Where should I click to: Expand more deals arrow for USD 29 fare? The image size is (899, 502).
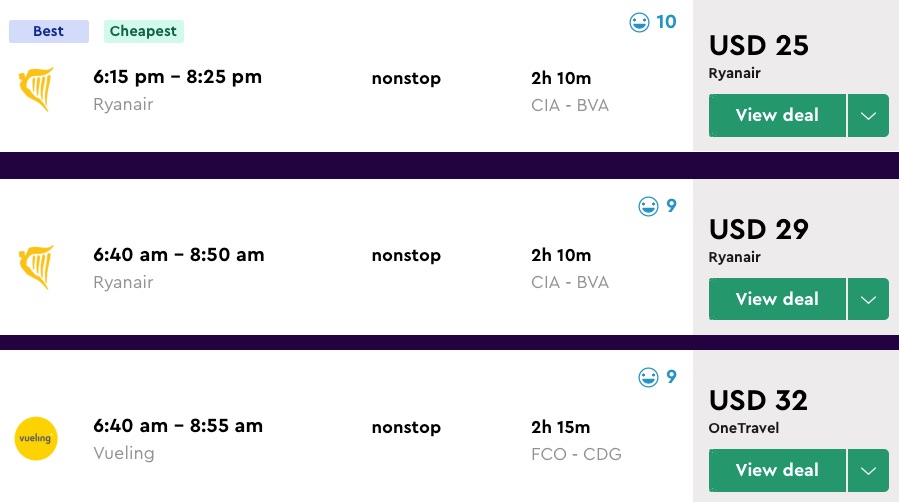click(x=868, y=299)
